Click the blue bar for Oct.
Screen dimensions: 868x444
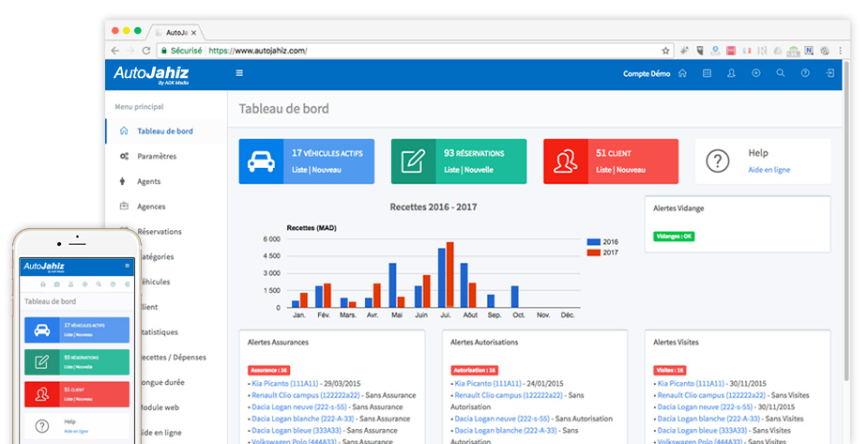point(515,297)
